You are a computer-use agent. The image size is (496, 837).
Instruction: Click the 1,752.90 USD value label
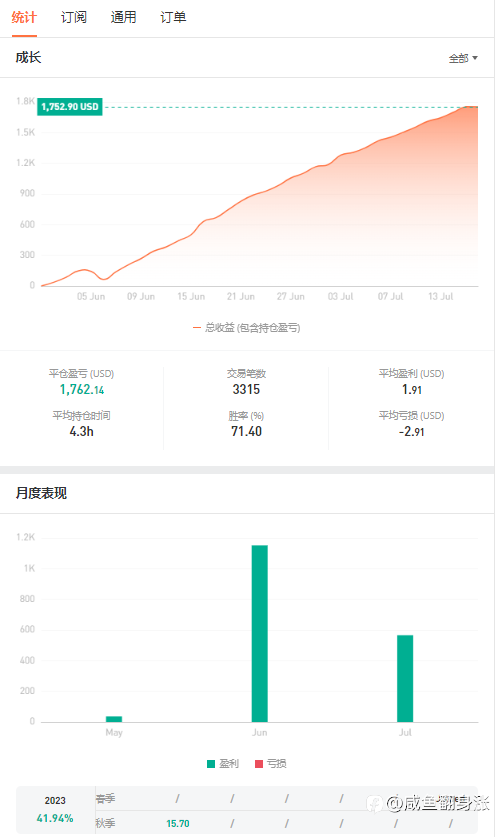click(70, 107)
